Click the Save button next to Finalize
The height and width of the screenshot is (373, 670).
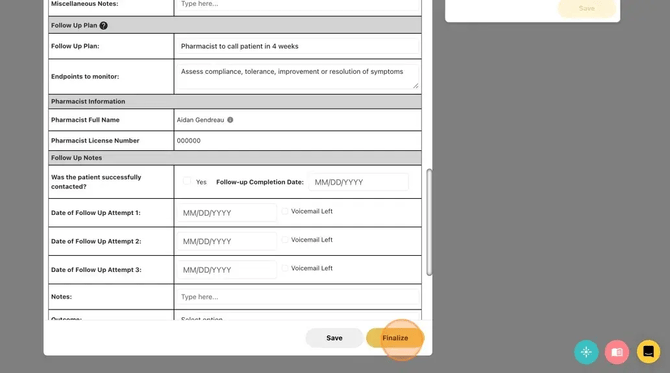334,338
